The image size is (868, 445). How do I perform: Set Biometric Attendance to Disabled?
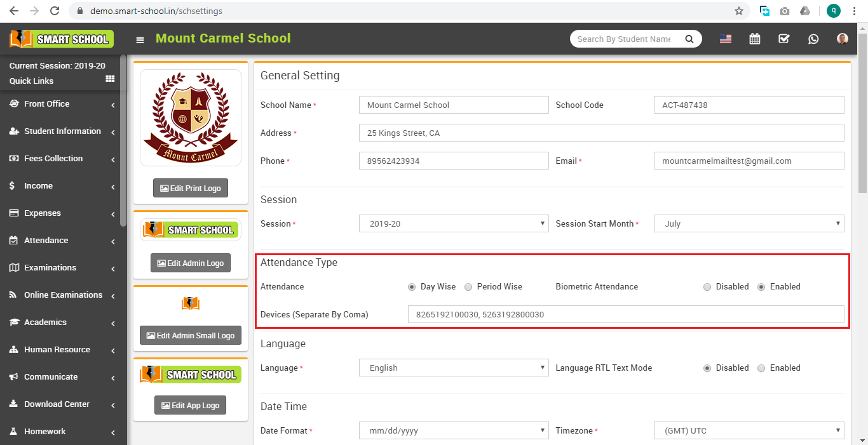(x=707, y=287)
